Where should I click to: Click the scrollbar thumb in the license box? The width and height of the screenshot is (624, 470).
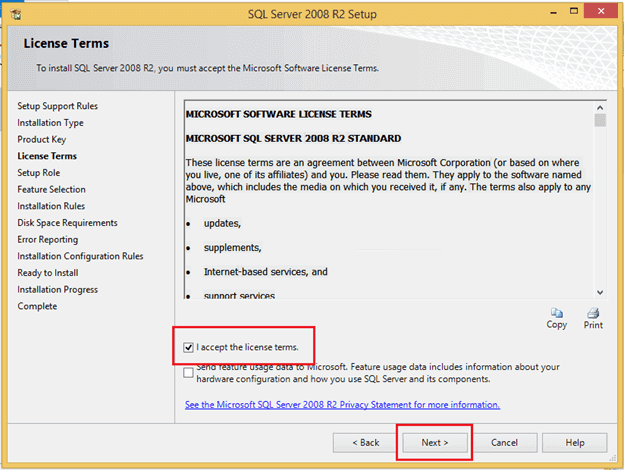[x=600, y=121]
